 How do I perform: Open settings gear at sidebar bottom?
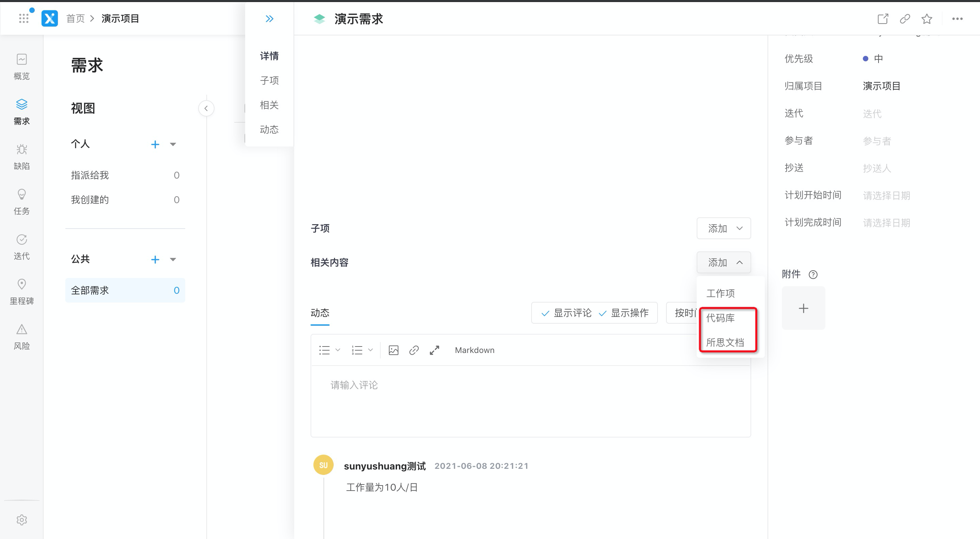pyautogui.click(x=22, y=520)
